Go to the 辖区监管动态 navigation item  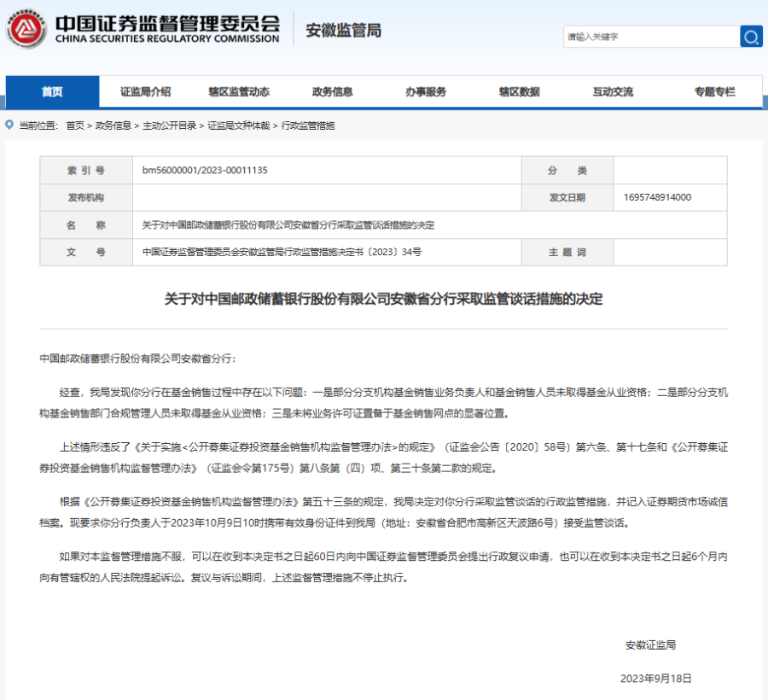(239, 92)
